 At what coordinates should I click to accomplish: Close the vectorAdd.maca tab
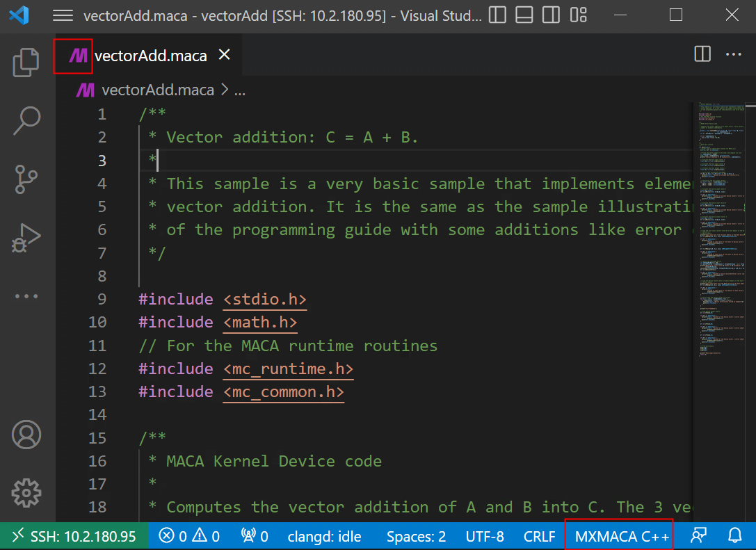(x=225, y=55)
